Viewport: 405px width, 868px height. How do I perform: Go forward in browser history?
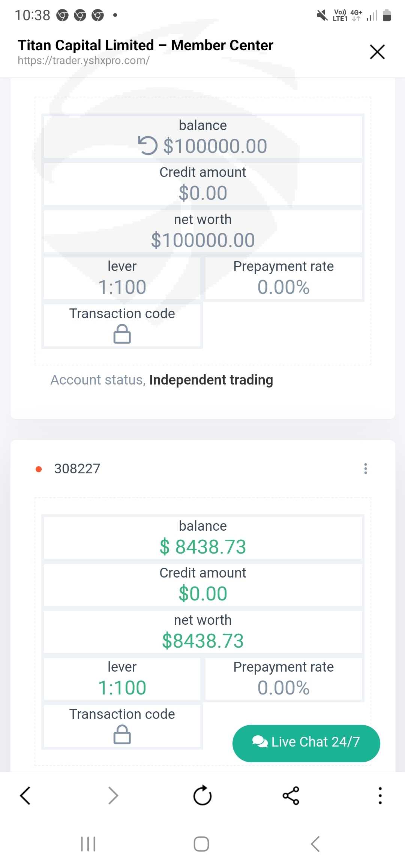point(113,796)
